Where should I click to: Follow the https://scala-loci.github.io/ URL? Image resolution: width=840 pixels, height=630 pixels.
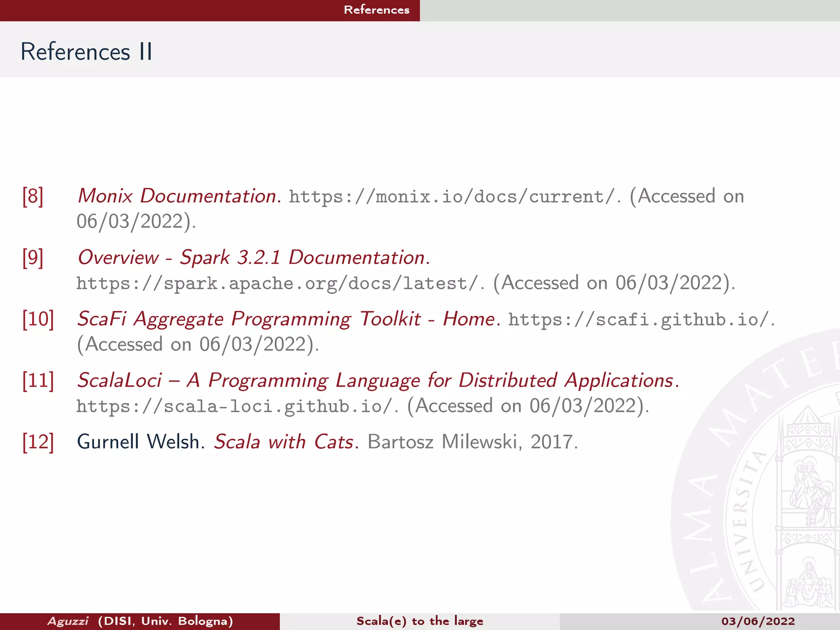coord(235,406)
